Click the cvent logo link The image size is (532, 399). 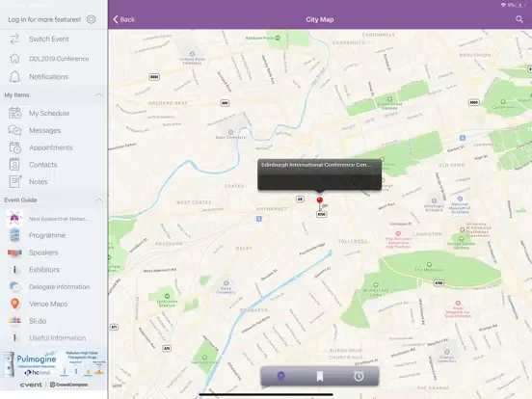pyautogui.click(x=31, y=385)
